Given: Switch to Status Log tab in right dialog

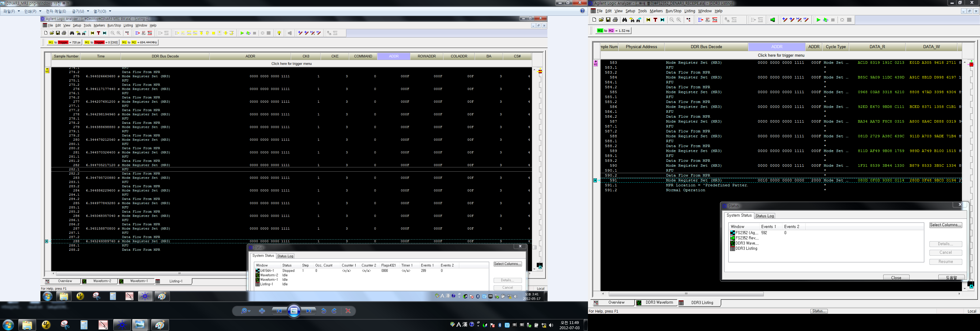Looking at the screenshot, I should pyautogui.click(x=764, y=216).
